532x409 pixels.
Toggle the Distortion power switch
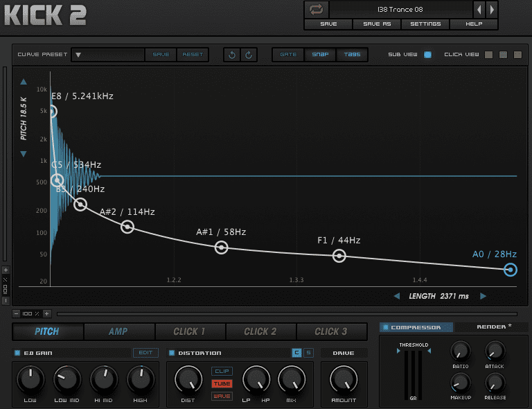172,353
